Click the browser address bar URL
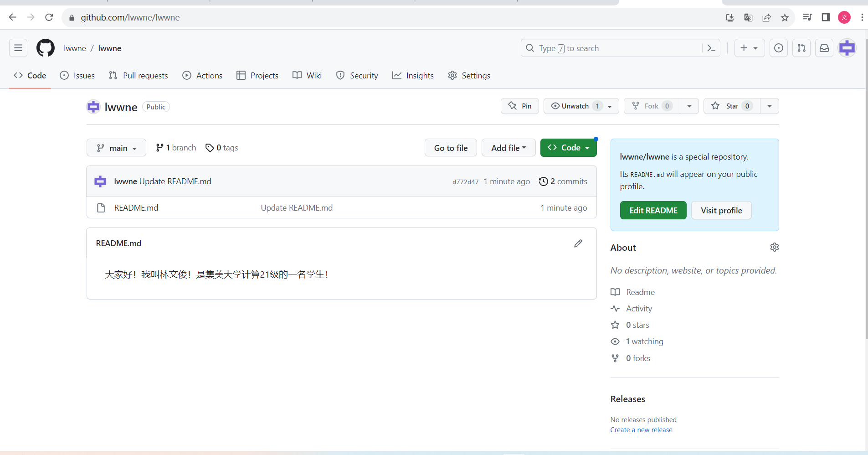The image size is (868, 455). coord(130,17)
